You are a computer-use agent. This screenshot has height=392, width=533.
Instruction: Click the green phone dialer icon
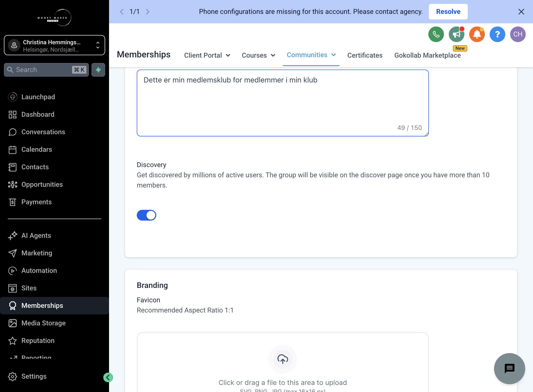pos(436,34)
